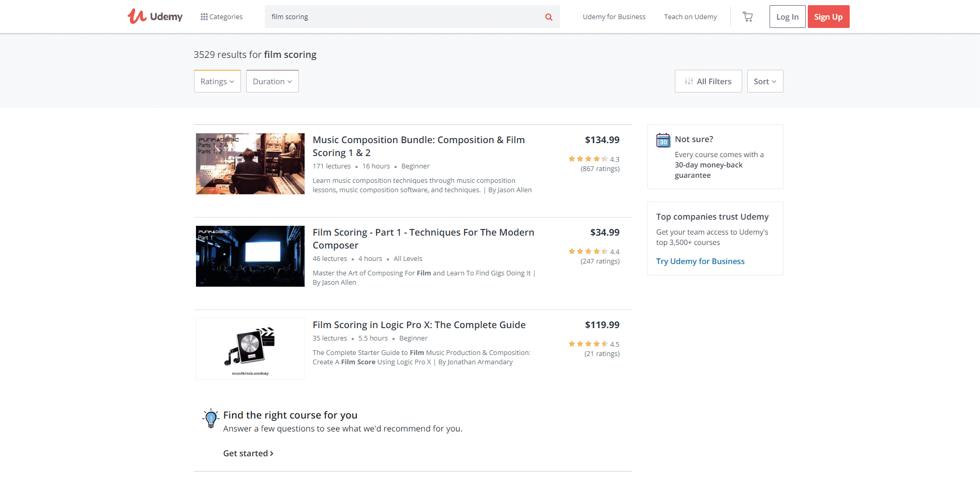Open the All Filters panel
The image size is (980, 479).
708,81
